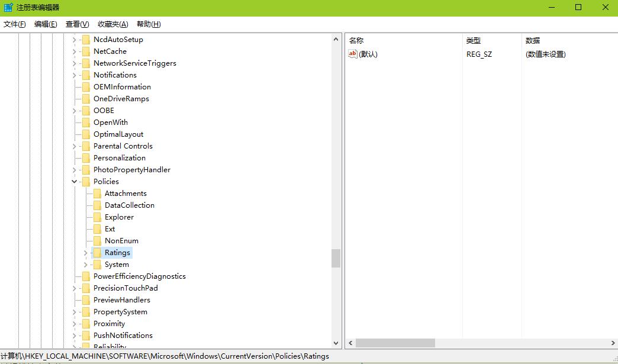
Task: Expand the System key under Policies
Action: pos(86,265)
